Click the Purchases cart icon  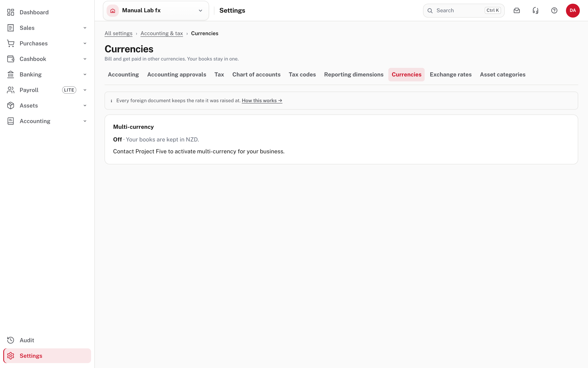click(x=10, y=43)
